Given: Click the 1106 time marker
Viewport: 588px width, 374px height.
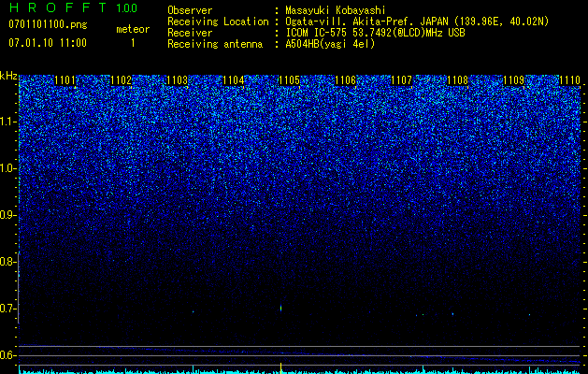Looking at the screenshot, I should point(345,80).
